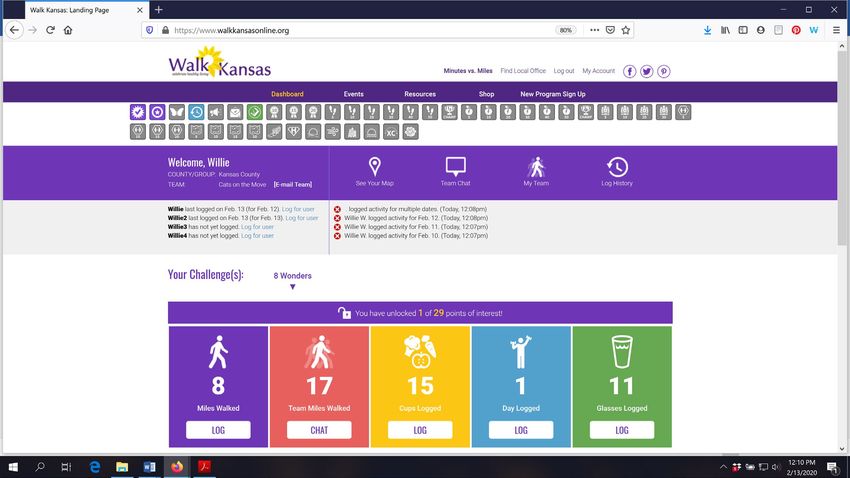Select the blue clock achievement badge

pyautogui.click(x=196, y=112)
